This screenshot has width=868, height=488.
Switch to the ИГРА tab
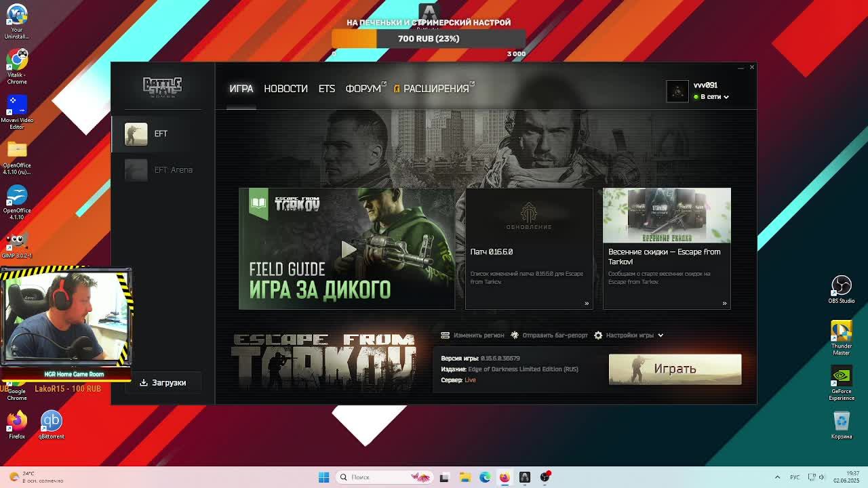point(241,89)
